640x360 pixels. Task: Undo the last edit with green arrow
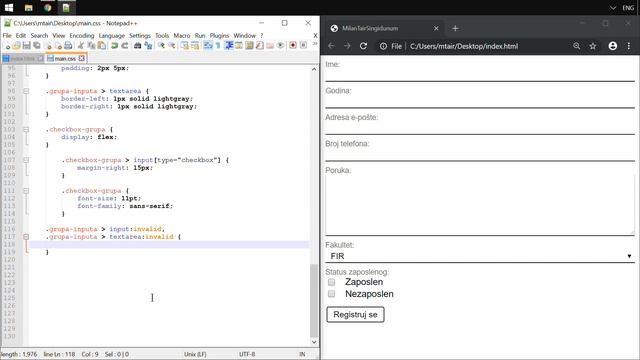pos(114,45)
